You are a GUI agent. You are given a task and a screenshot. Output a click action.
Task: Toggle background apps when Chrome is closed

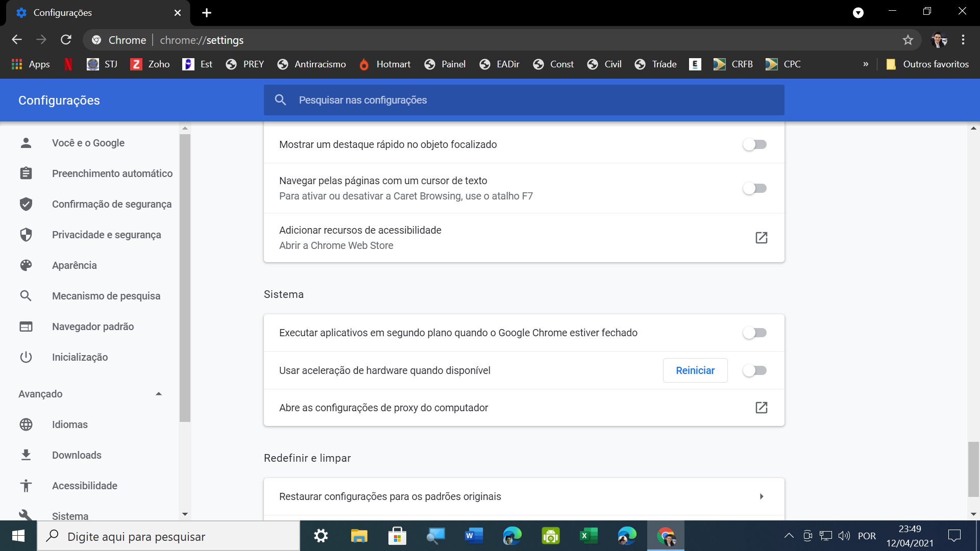pyautogui.click(x=755, y=333)
